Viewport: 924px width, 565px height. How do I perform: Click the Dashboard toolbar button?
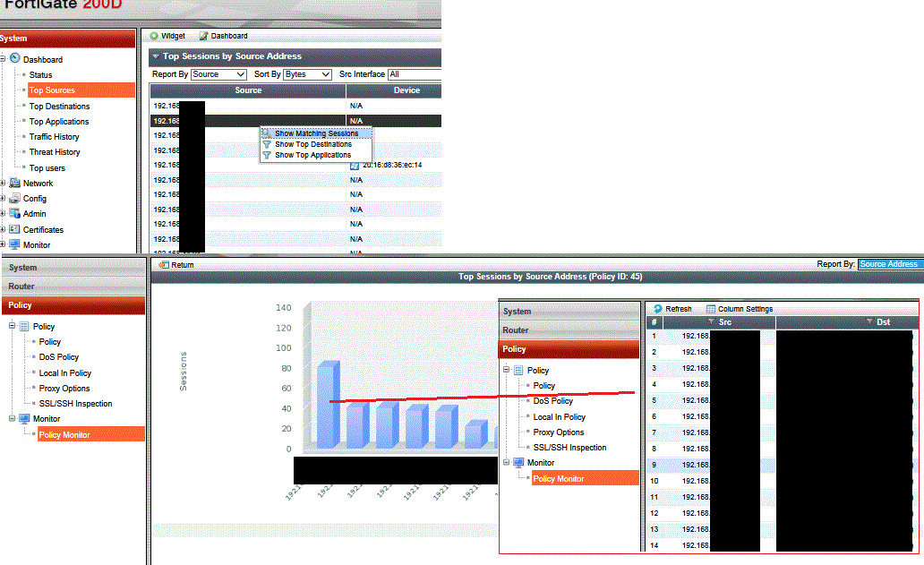tap(223, 36)
